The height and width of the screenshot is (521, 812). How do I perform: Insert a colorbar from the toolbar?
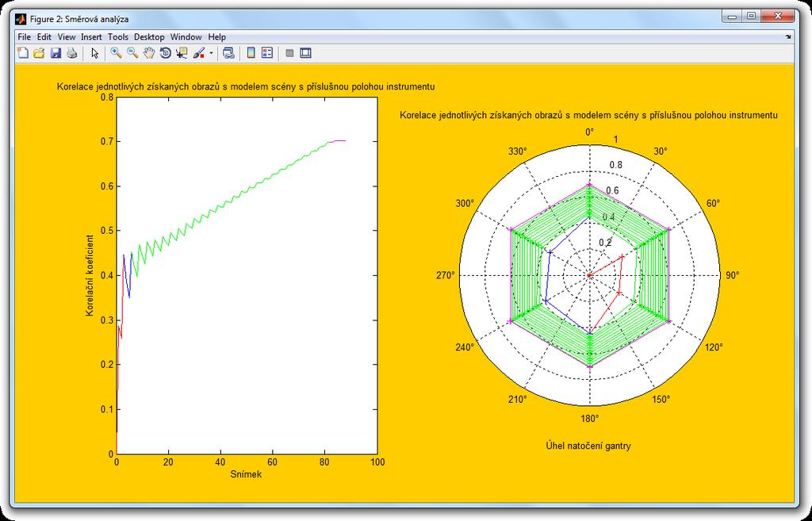point(251,53)
